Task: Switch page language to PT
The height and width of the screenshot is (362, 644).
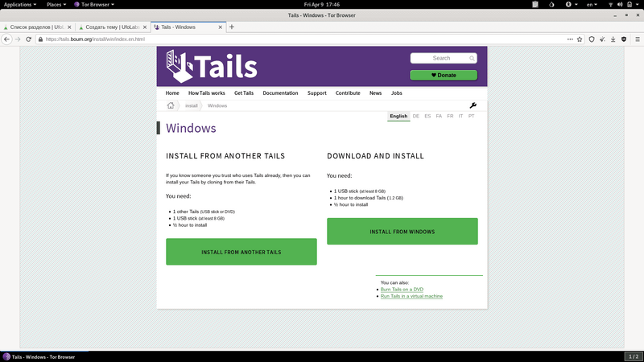Action: click(471, 116)
